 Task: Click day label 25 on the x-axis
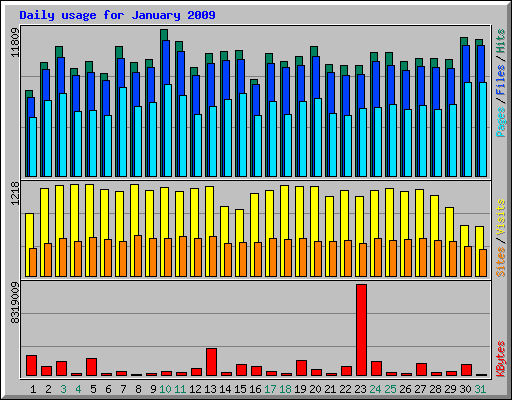tap(390, 389)
